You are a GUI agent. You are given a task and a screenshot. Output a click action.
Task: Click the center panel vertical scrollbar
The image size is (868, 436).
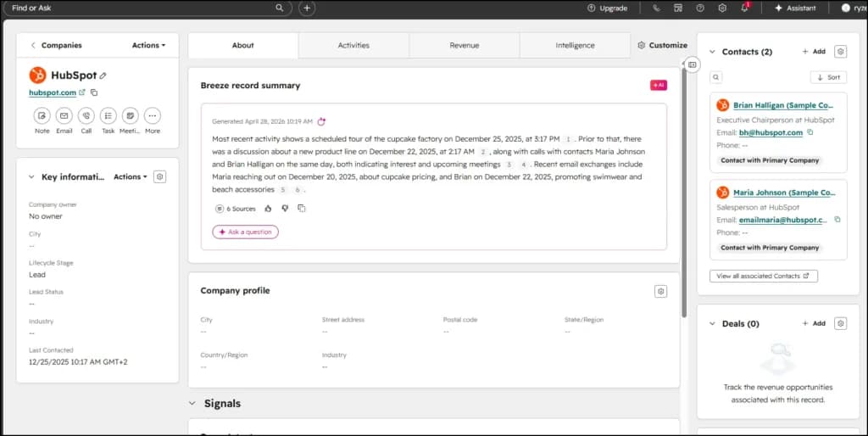click(684, 191)
